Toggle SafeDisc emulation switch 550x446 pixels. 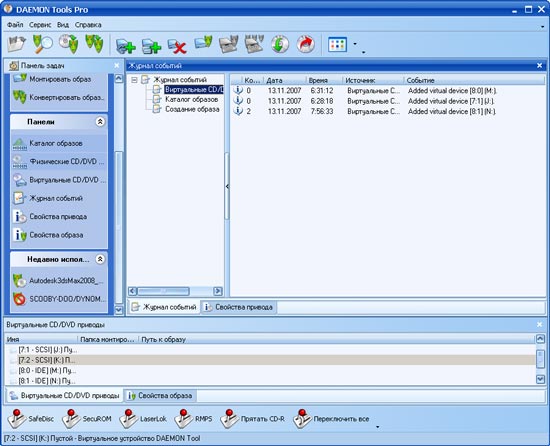31,419
